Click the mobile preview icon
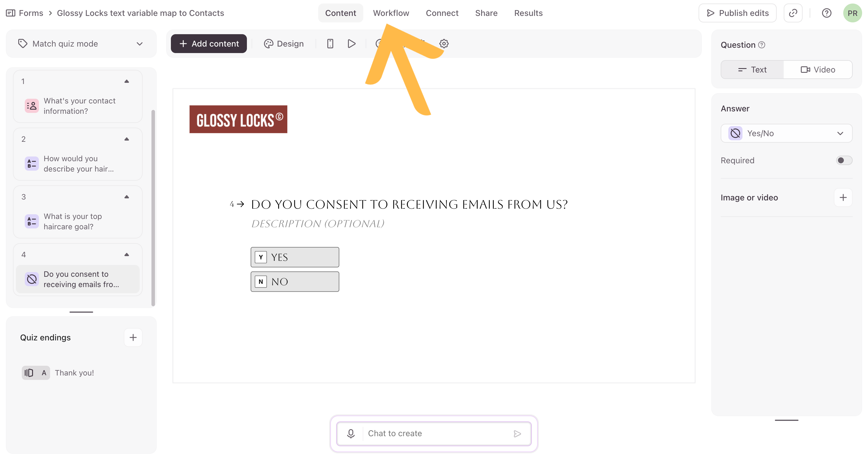This screenshot has height=458, width=868. tap(330, 44)
